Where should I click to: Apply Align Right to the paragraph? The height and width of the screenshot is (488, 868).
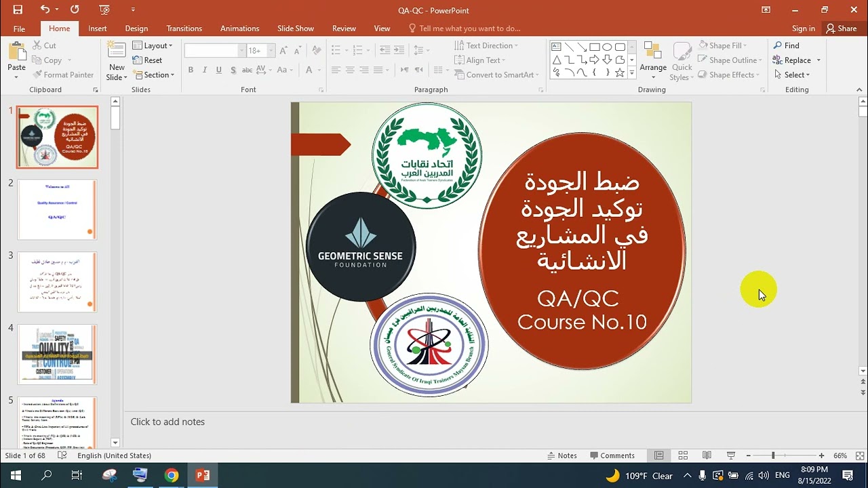364,70
